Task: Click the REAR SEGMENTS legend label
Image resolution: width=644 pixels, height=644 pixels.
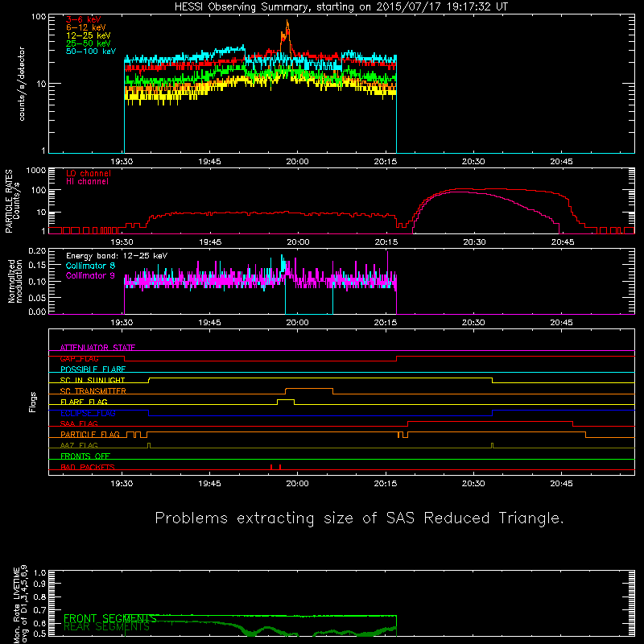Action: [107, 627]
